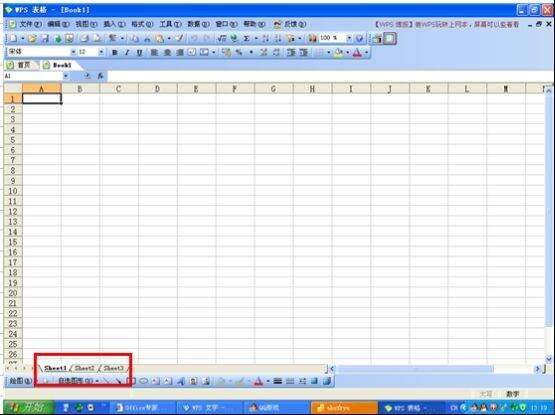Click the Insert WordArt icon

coord(181,381)
